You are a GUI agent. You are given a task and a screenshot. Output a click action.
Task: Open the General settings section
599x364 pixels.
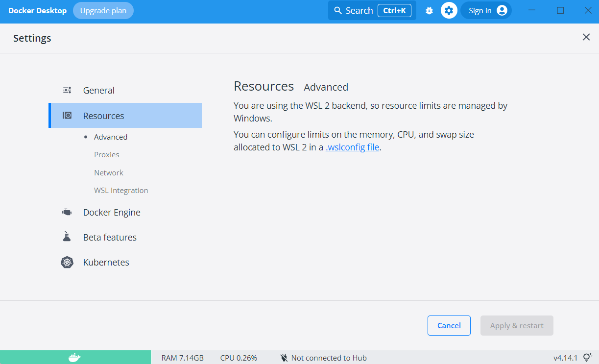point(98,90)
